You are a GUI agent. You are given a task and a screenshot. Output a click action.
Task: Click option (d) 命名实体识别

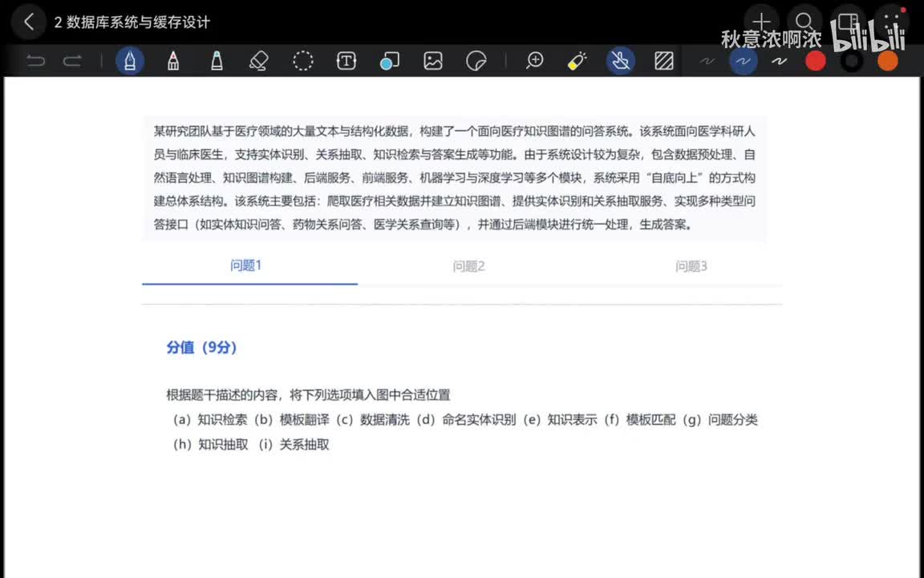(x=466, y=420)
